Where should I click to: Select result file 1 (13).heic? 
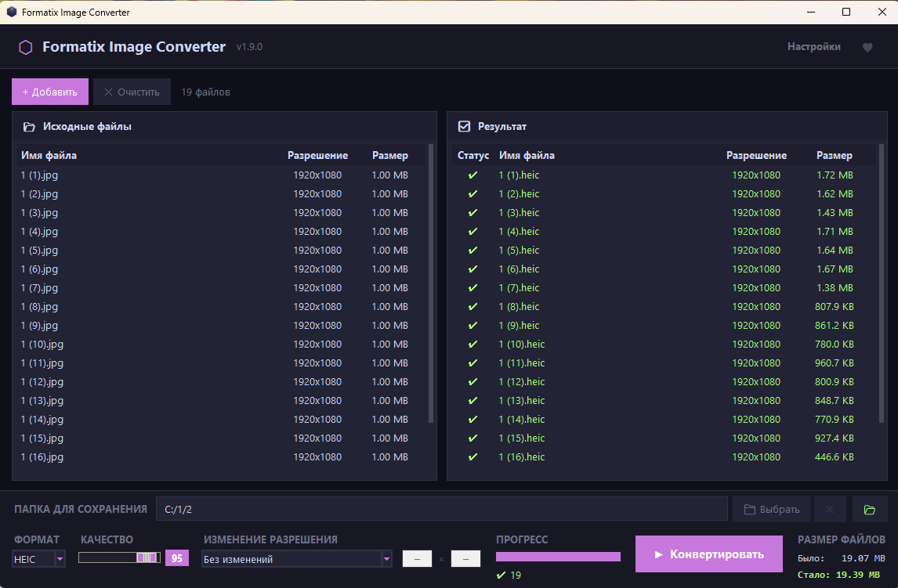[664, 400]
